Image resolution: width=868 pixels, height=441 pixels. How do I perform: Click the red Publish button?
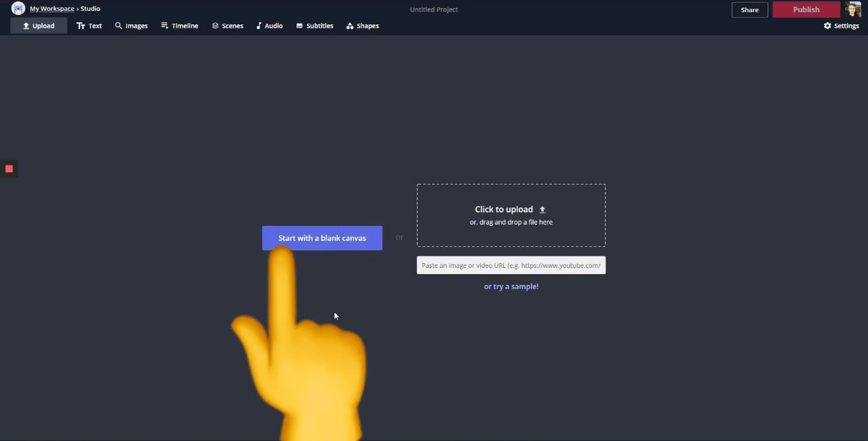pyautogui.click(x=806, y=9)
